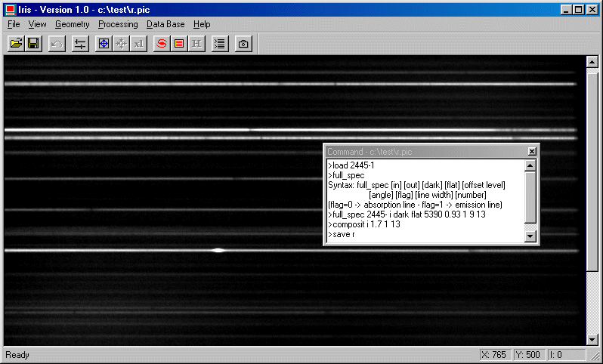This screenshot has height=364, width=603.
Task: Open the Help menu
Action: point(202,24)
